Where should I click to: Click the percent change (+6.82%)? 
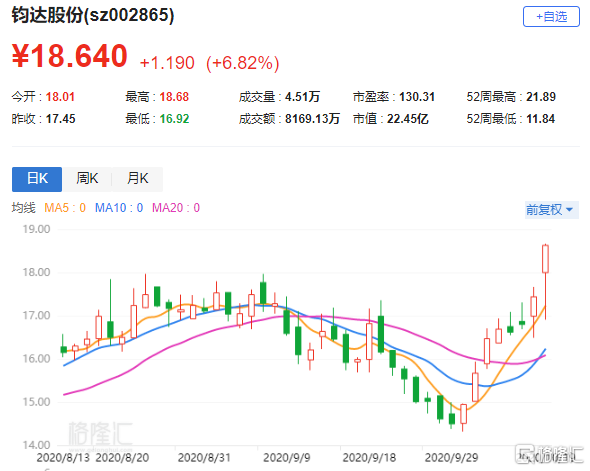[243, 63]
